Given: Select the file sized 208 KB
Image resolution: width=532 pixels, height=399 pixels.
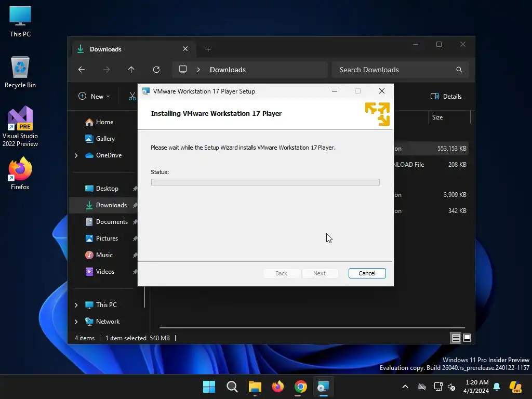Looking at the screenshot, I should (431, 165).
